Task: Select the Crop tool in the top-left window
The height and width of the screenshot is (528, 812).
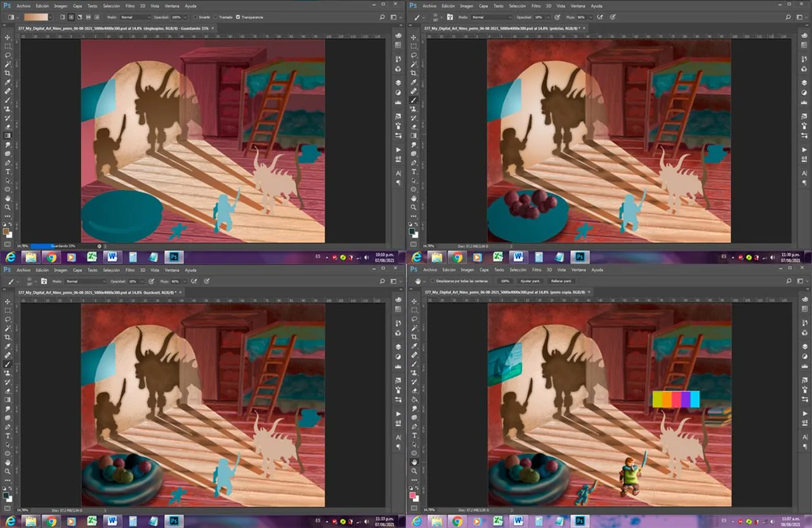Action: [8, 73]
